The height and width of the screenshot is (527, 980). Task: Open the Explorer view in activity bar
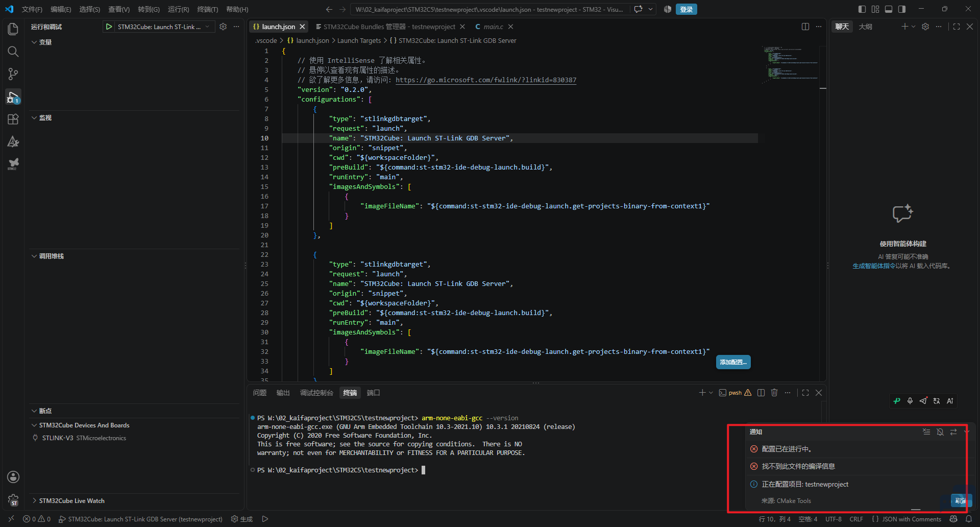tap(13, 29)
